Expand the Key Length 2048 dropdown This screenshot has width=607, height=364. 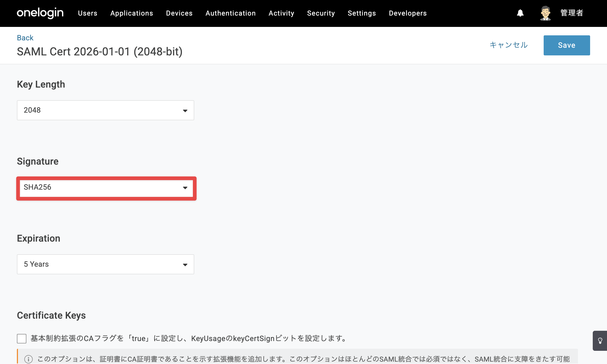point(106,110)
